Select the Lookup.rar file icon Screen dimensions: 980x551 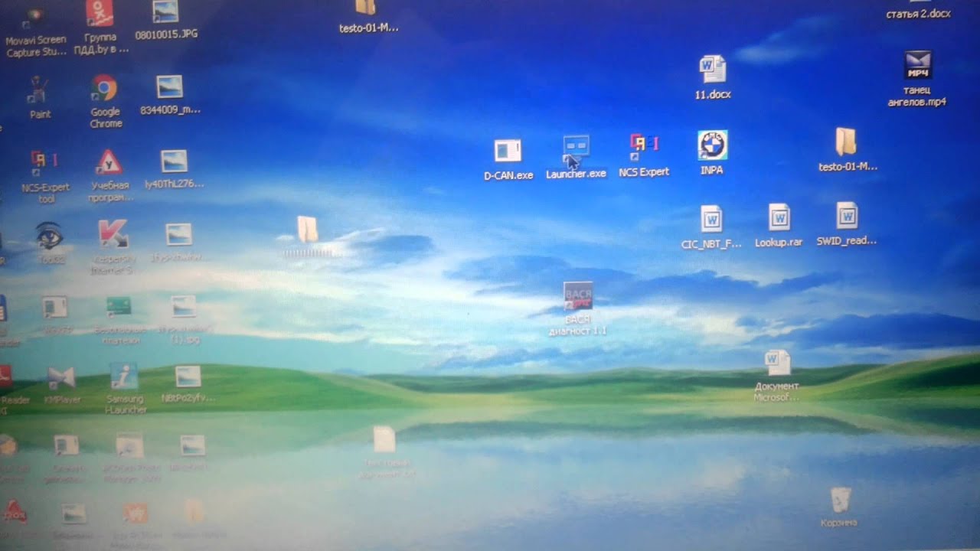(x=779, y=217)
